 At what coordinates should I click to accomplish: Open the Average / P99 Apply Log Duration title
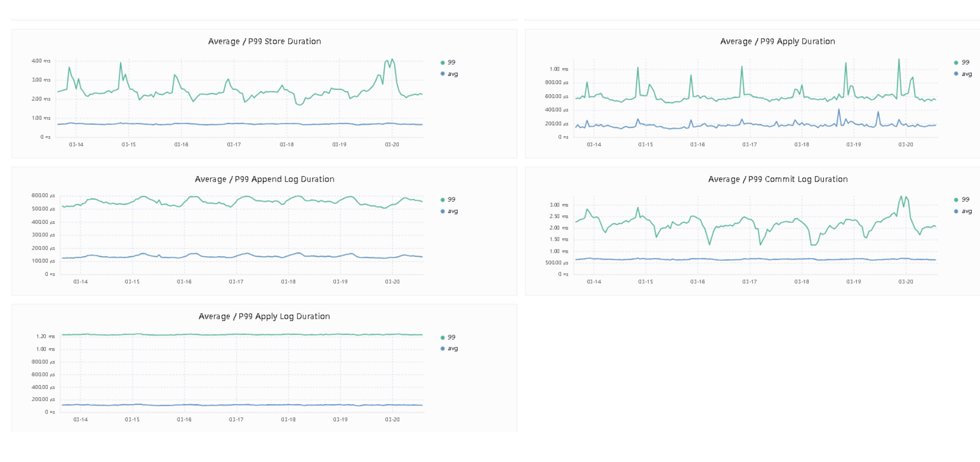pyautogui.click(x=264, y=316)
